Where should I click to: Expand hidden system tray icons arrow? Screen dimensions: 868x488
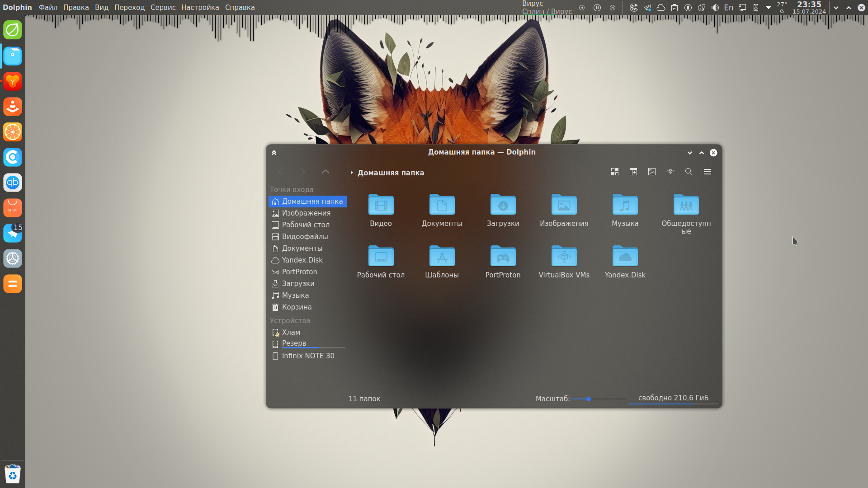(x=769, y=8)
